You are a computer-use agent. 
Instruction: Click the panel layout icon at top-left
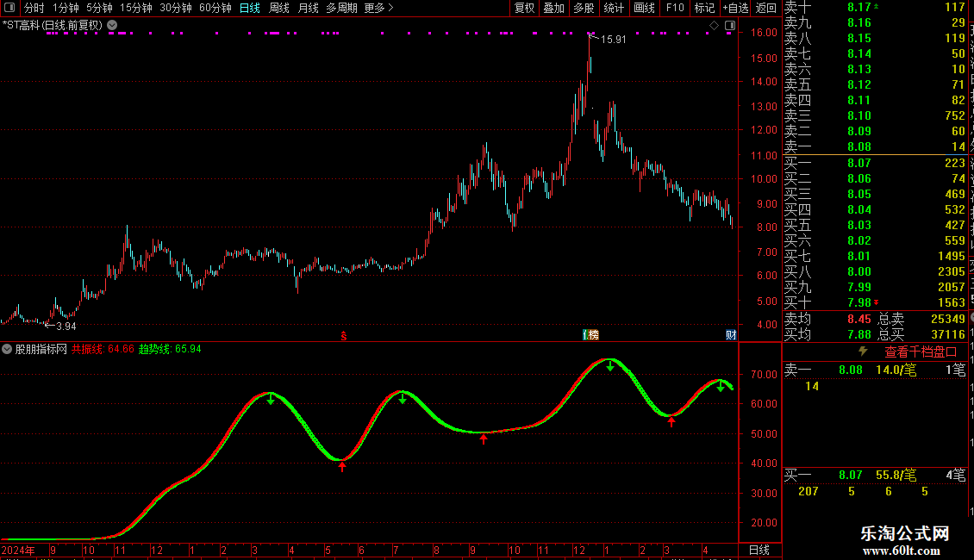point(9,8)
